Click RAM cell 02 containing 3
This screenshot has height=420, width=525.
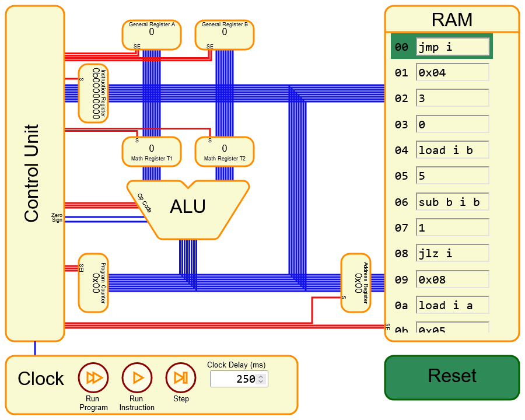click(x=452, y=98)
